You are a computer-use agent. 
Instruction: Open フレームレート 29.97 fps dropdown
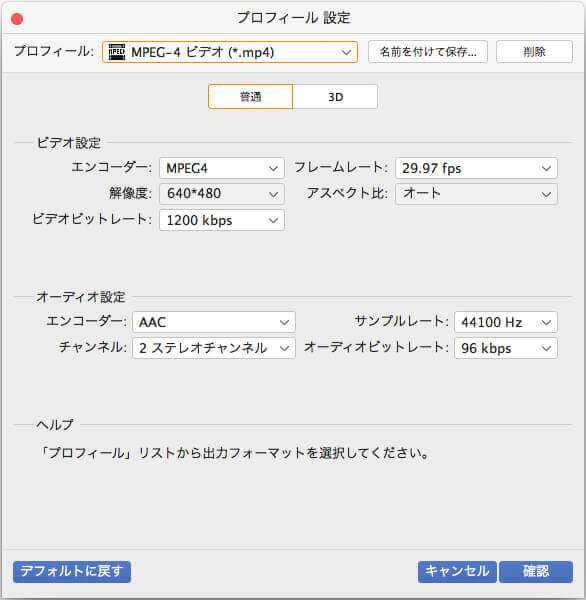[x=476, y=168]
